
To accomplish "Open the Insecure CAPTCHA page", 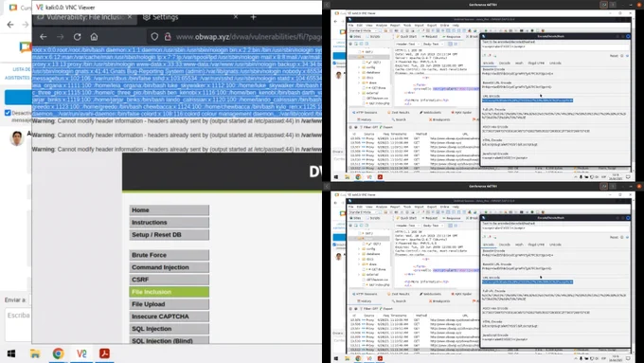I will pos(170,317).
